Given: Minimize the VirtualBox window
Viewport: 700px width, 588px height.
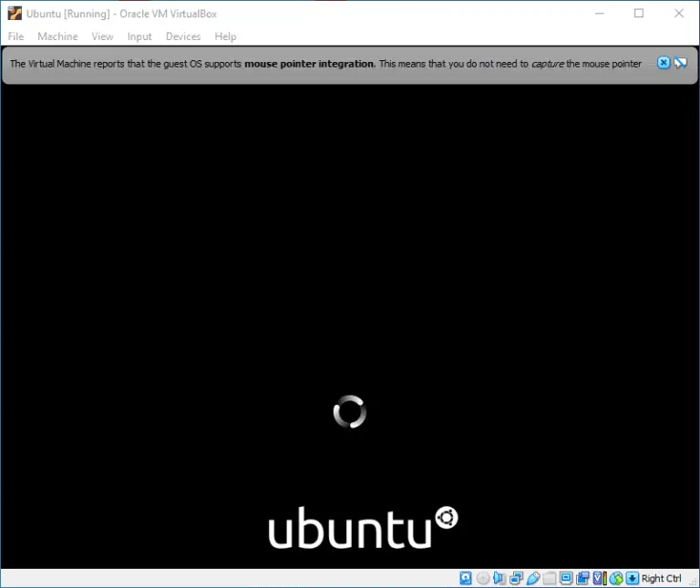Looking at the screenshot, I should (600, 14).
